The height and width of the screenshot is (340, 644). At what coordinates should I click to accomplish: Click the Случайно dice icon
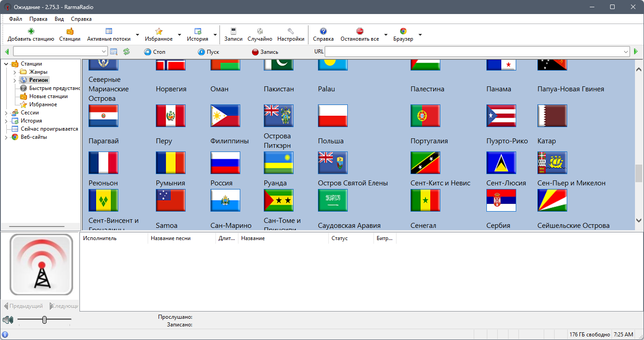260,31
